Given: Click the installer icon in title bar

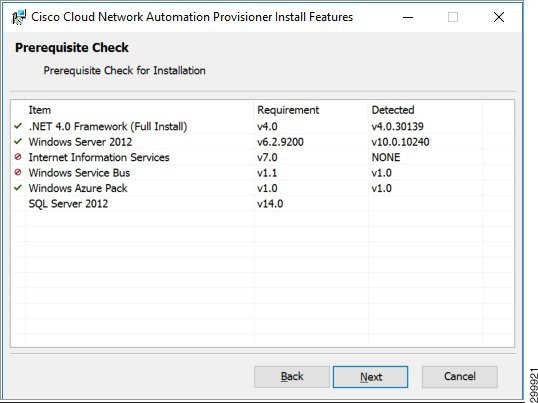Looking at the screenshot, I should click(19, 17).
